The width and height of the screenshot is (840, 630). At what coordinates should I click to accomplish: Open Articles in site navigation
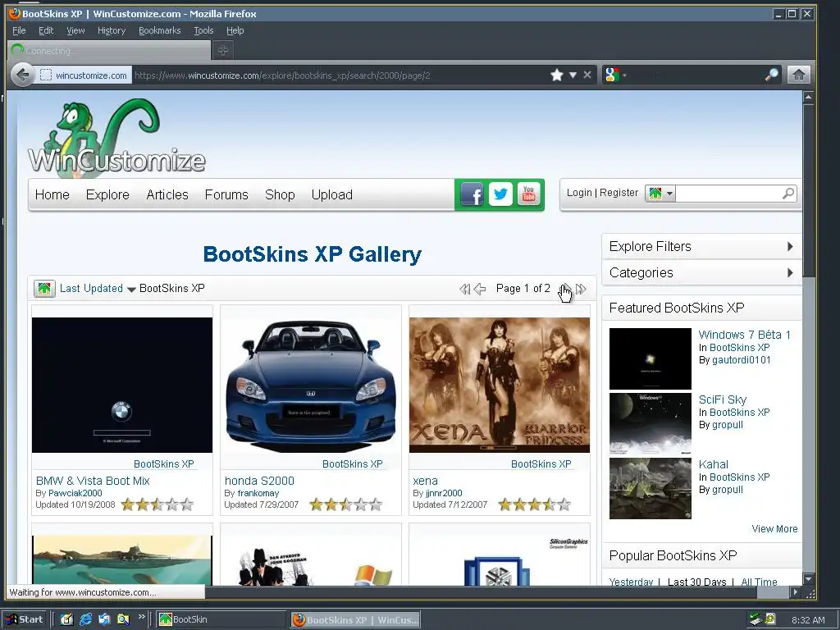click(167, 195)
